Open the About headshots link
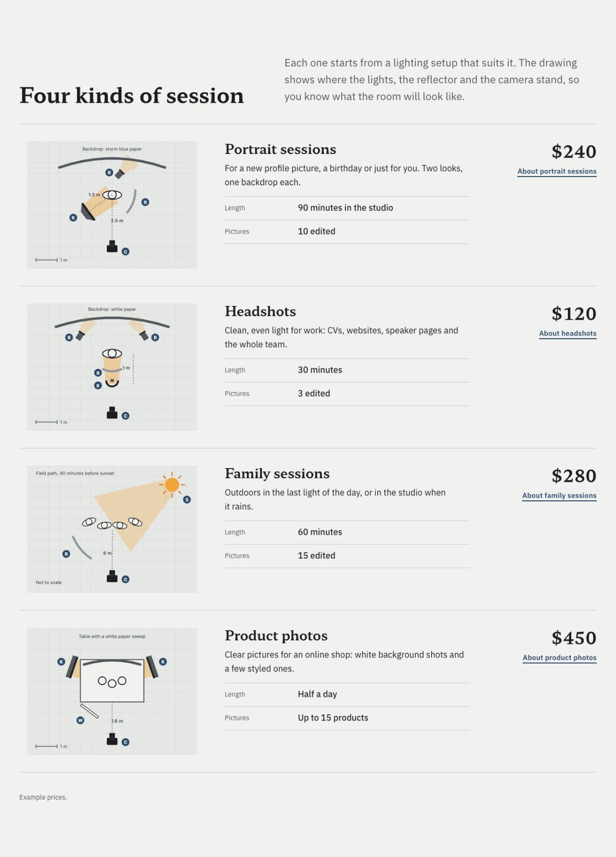616x857 pixels. point(568,334)
